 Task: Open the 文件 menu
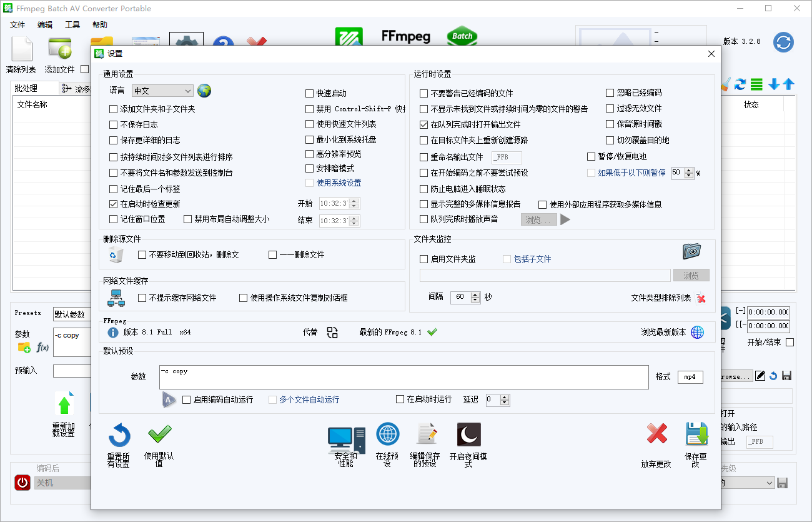point(17,24)
